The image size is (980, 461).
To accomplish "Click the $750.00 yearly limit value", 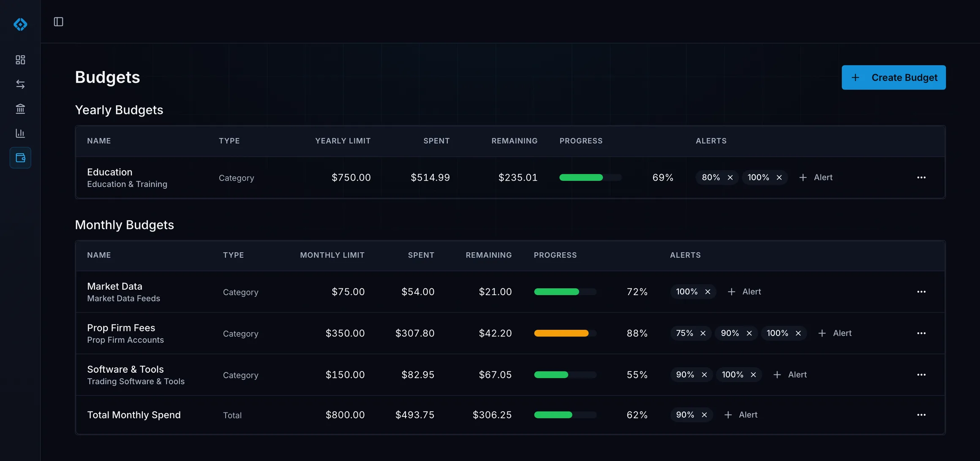I will pos(351,177).
